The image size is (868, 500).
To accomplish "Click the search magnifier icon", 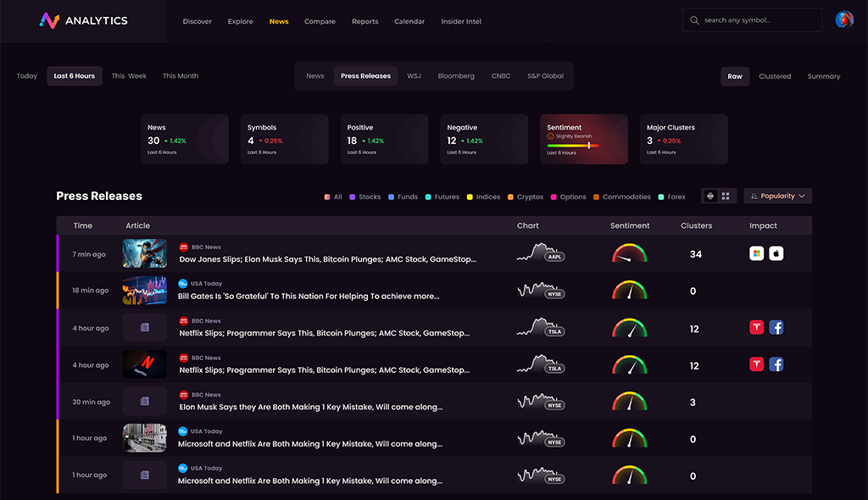I will (x=694, y=20).
